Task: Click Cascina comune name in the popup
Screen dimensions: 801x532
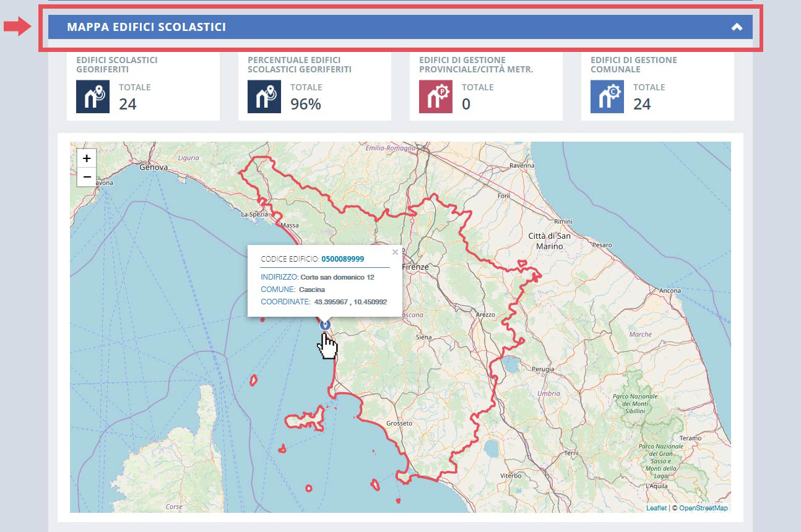Action: 312,289
